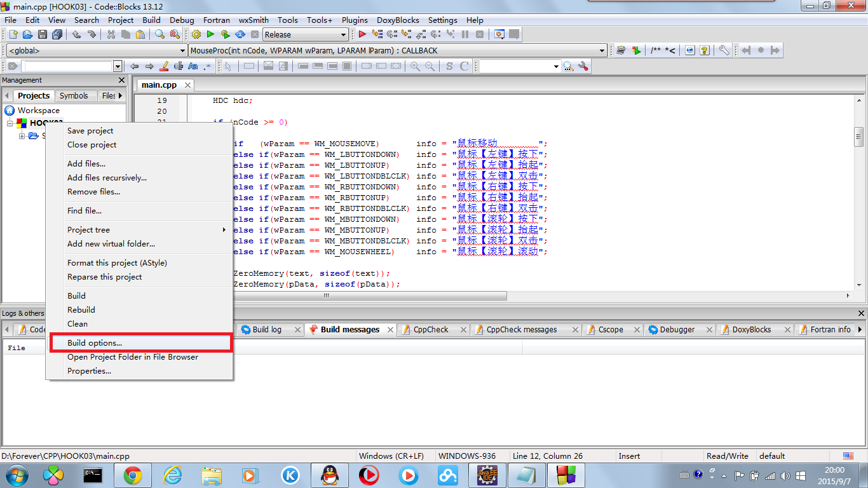Open the Settings menu
868x488 pixels.
pos(442,20)
